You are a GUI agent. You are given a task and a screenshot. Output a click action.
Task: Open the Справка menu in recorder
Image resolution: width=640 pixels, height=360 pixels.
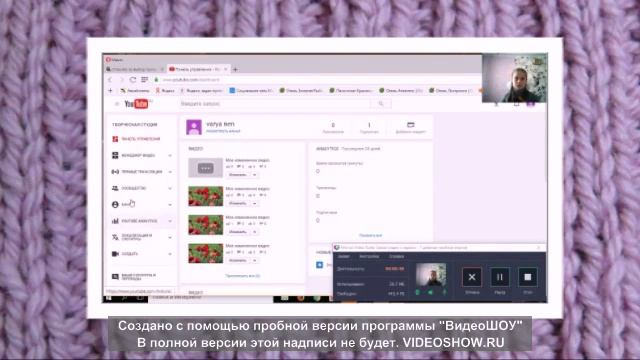[396, 256]
